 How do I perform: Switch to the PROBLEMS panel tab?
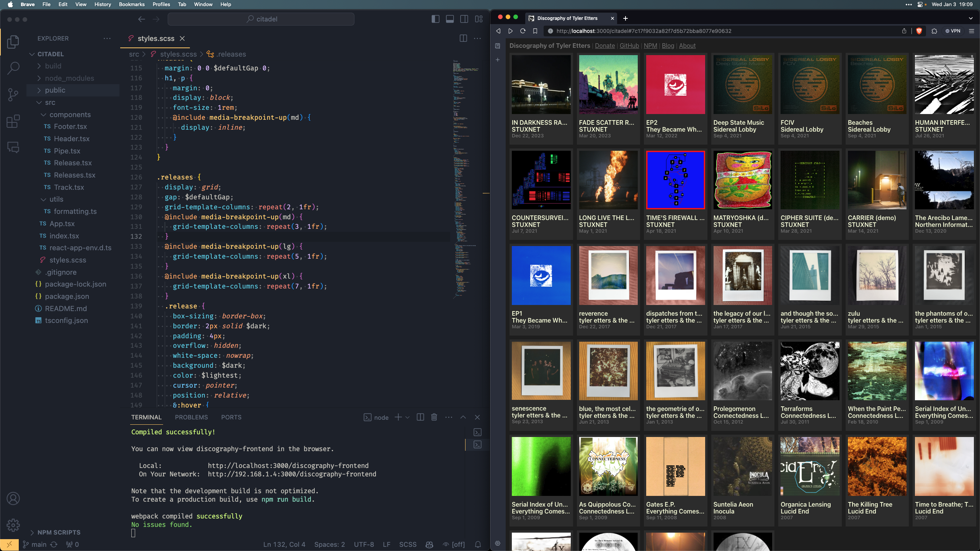click(x=191, y=417)
